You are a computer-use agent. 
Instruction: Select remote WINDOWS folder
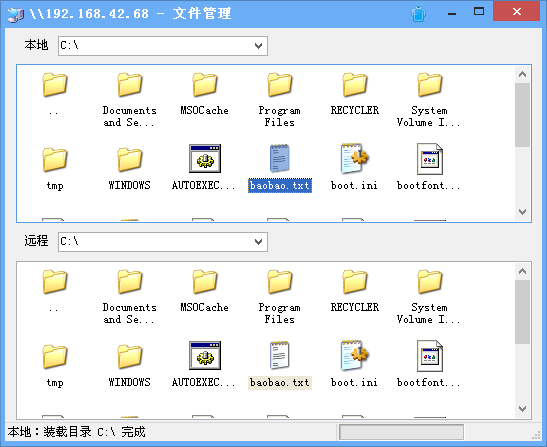pos(130,356)
